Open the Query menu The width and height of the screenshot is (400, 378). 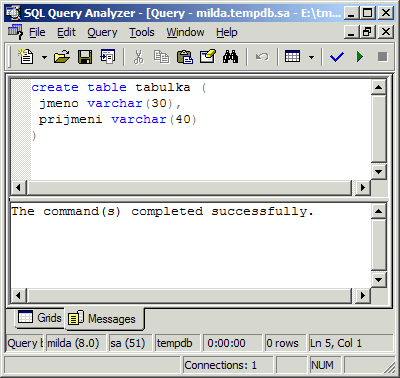tap(102, 32)
